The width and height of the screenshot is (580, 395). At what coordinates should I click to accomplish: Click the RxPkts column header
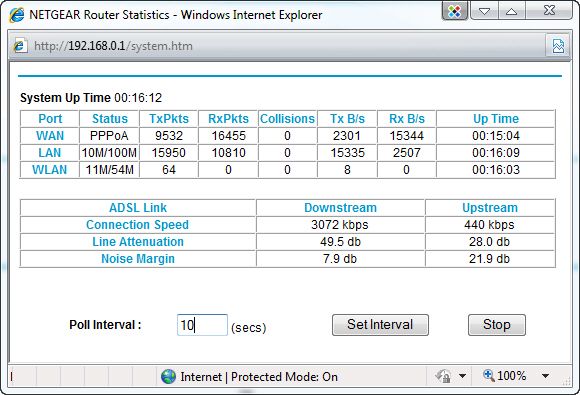(228, 119)
